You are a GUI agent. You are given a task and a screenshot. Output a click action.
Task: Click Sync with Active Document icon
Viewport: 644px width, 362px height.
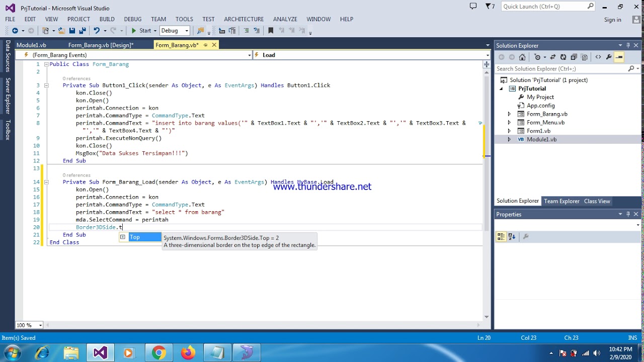[x=553, y=57]
